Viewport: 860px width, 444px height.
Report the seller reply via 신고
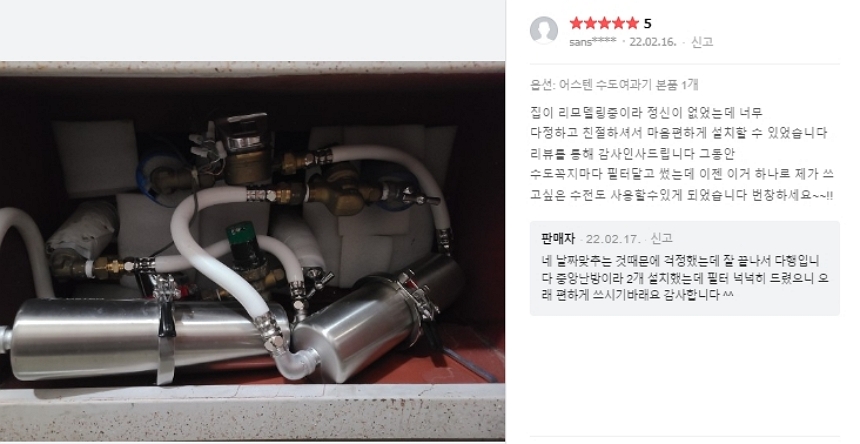coord(661,238)
